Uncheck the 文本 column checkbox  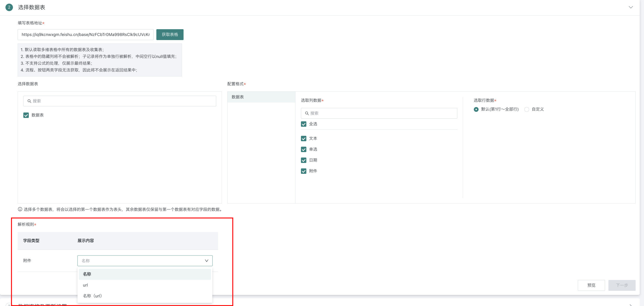303,138
